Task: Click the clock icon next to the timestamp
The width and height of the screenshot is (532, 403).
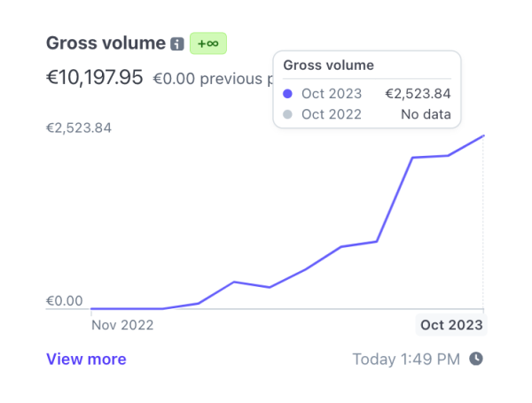Action: pyautogui.click(x=476, y=359)
